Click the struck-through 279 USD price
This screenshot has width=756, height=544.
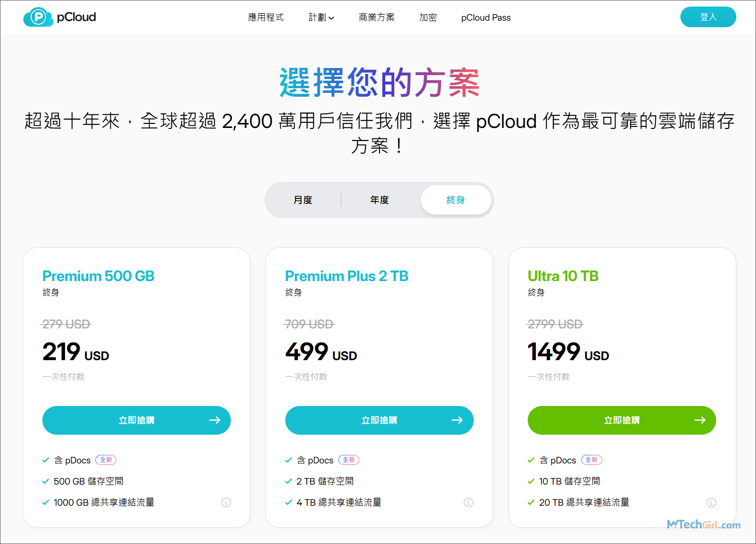[x=66, y=324]
